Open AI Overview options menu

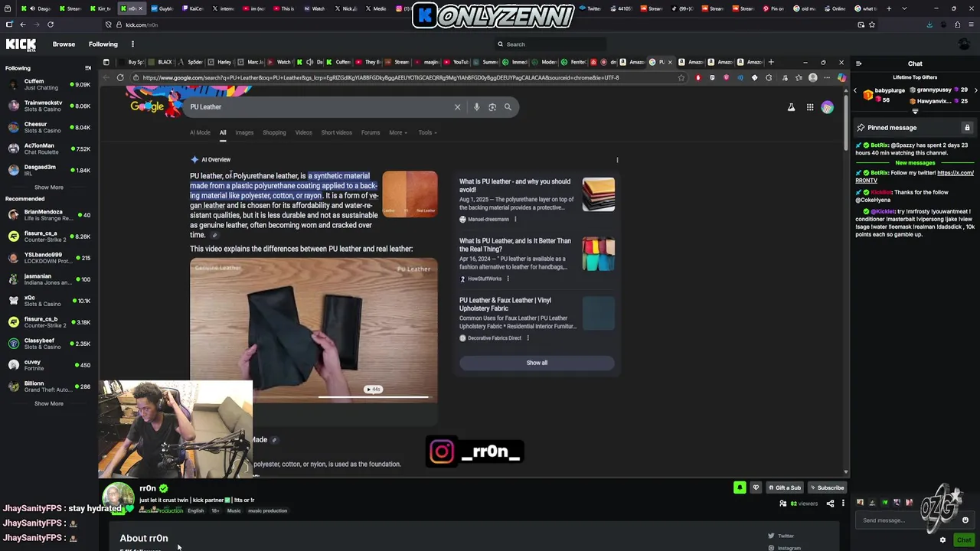pyautogui.click(x=617, y=160)
